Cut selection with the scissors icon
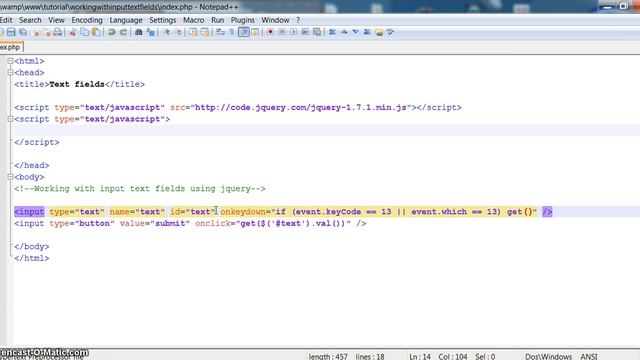 73,32
